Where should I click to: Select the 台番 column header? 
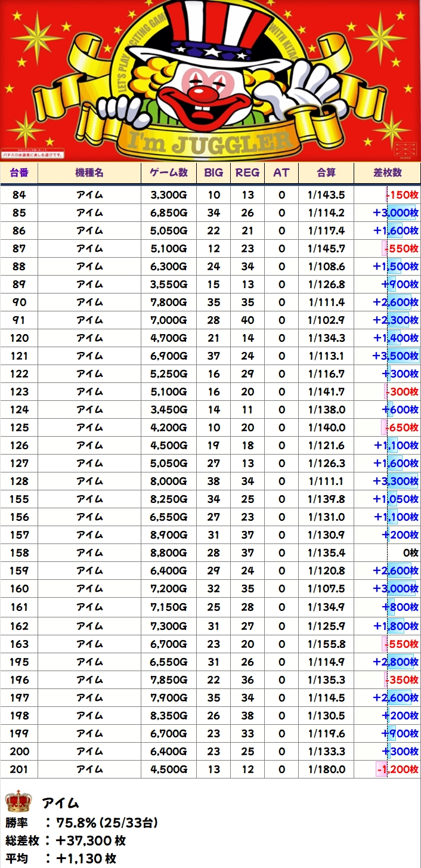(19, 172)
